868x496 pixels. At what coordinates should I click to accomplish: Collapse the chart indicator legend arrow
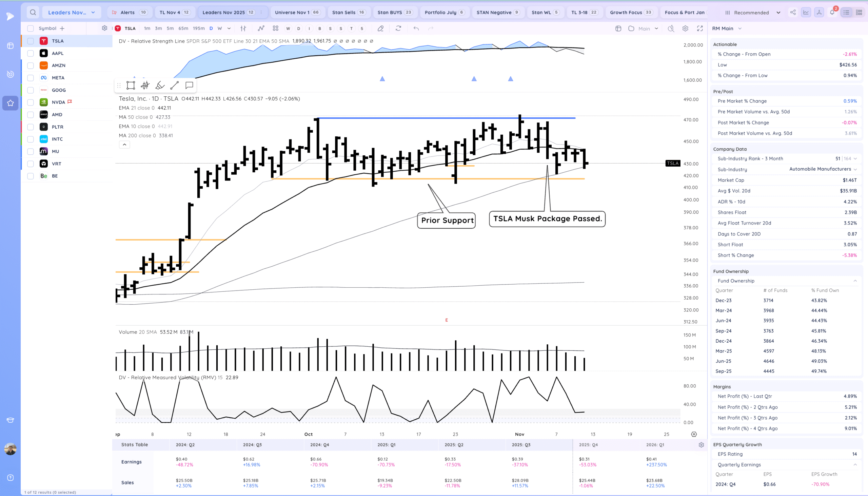click(x=124, y=145)
